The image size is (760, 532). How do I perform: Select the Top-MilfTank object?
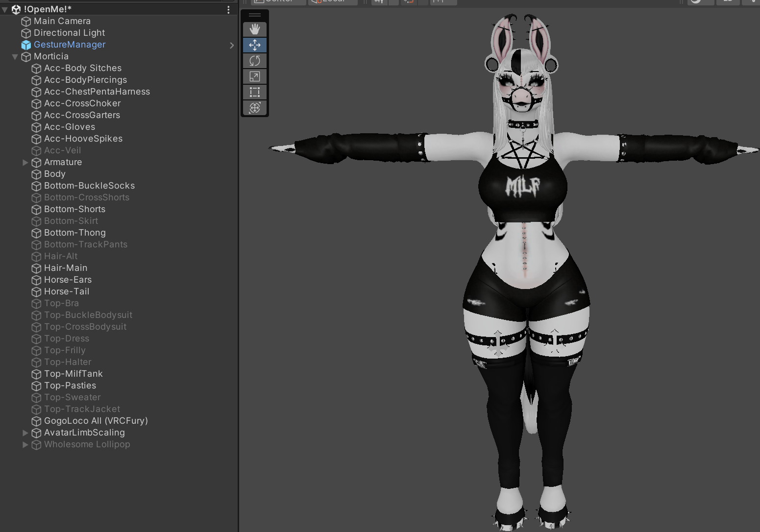74,374
